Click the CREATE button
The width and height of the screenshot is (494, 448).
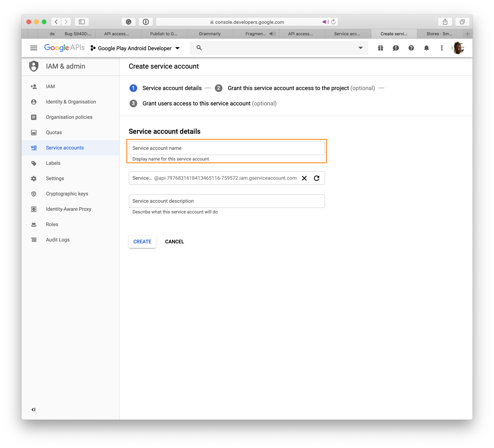[142, 241]
